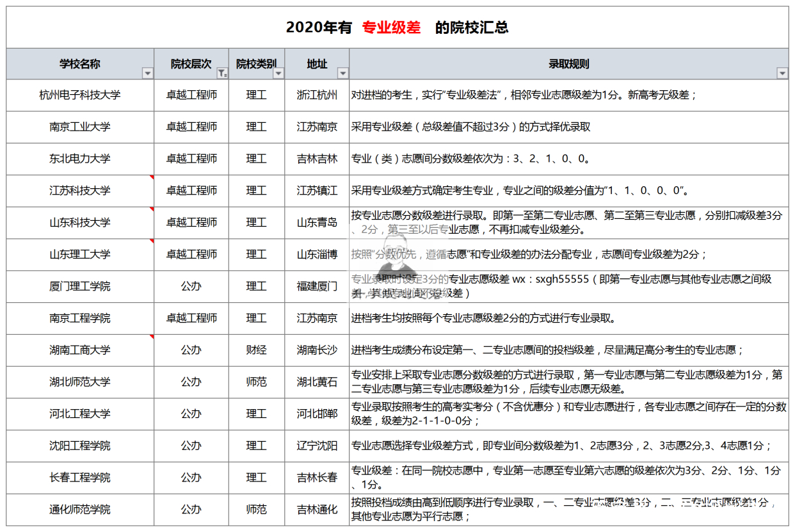The image size is (795, 532).
Task: Select the rule cell for 杭州电子科技大学
Action: pos(569,95)
